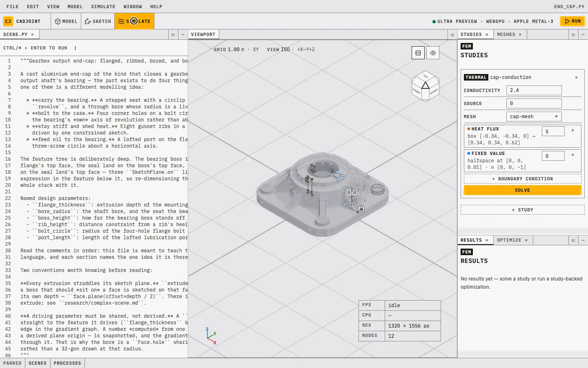Viewport: 588px width, 368px height.
Task: Open the Scenes status bar tab
Action: 38,363
